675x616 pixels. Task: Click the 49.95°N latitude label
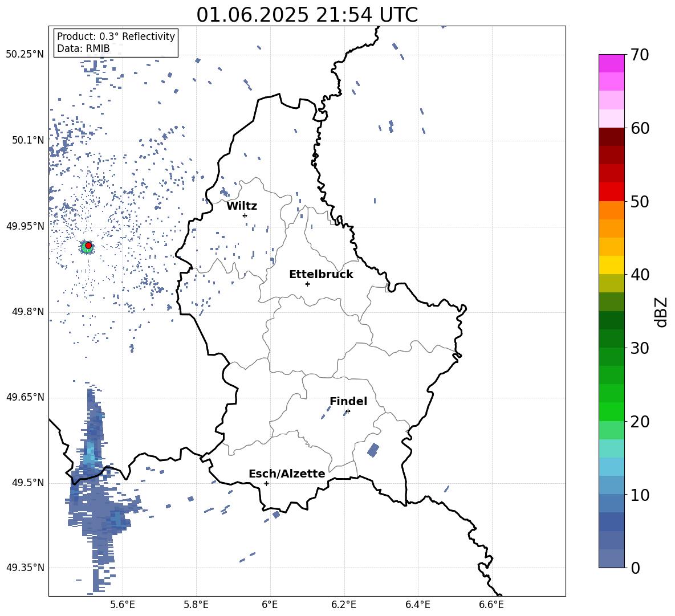25,226
